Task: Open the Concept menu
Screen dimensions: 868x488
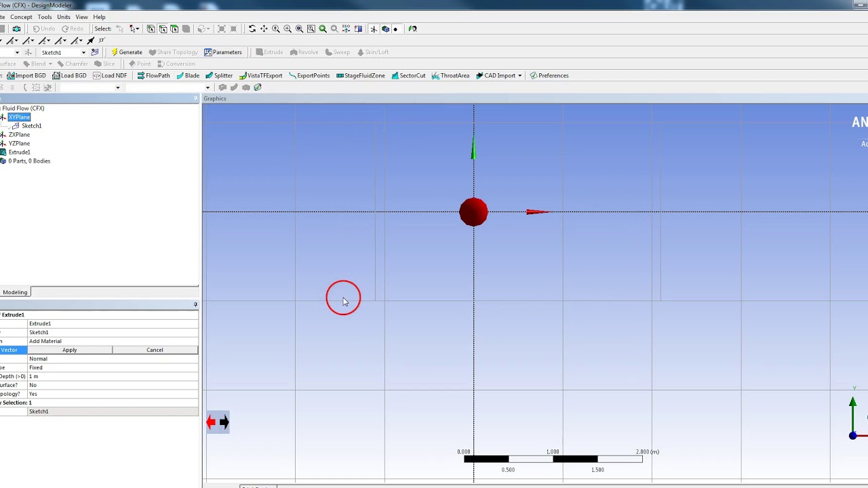Action: click(21, 17)
